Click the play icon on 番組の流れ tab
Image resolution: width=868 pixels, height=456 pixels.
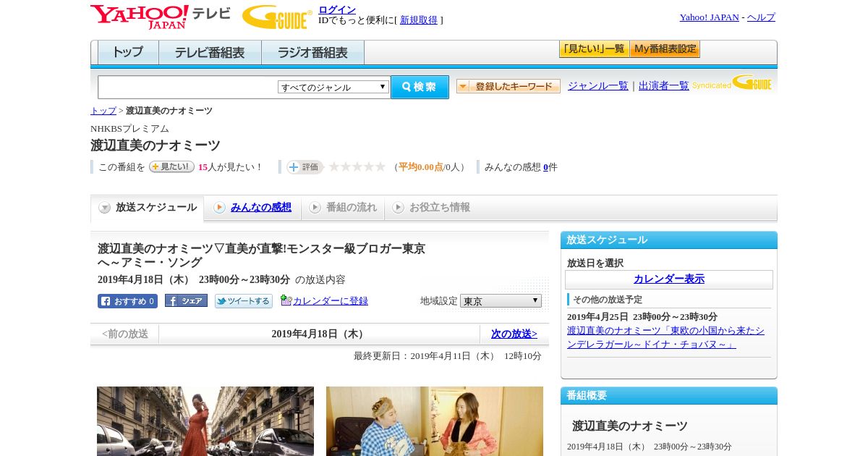tap(315, 208)
